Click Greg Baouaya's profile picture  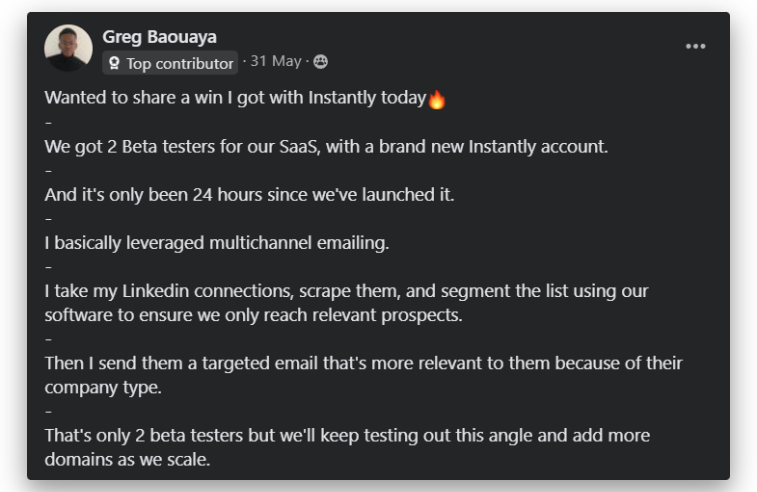tap(69, 48)
